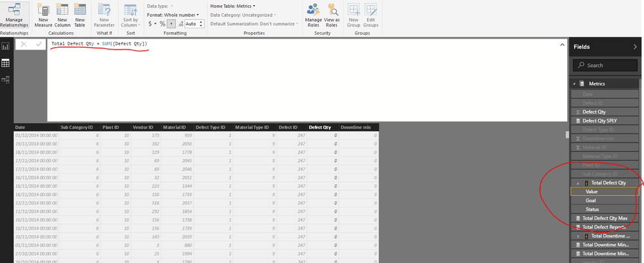Apply percentage format button
Viewport: 644px width, 263px height.
163,24
